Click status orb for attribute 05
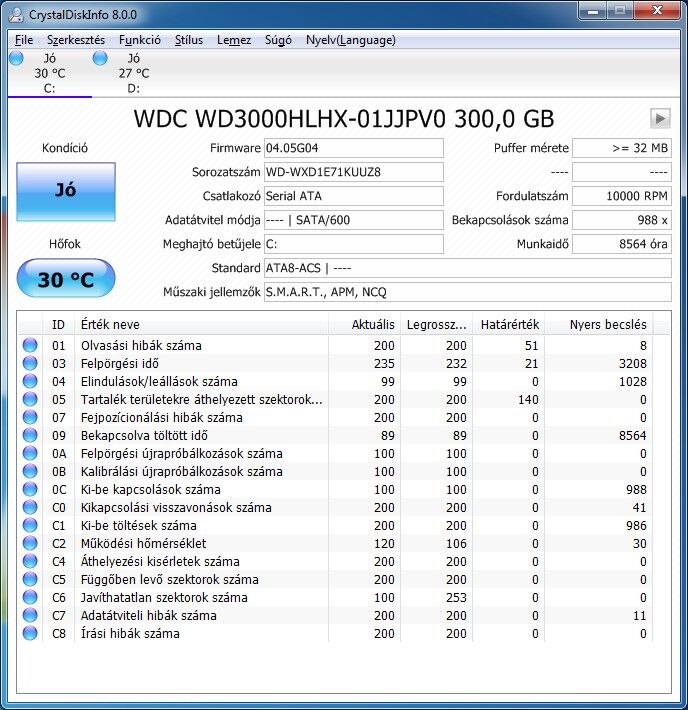 point(30,399)
